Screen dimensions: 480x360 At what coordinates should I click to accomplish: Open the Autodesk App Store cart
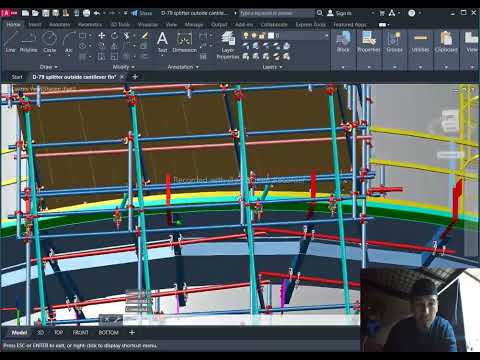coord(382,13)
